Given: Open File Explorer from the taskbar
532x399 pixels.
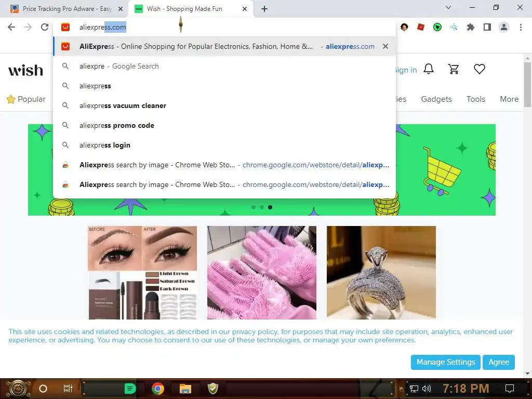Looking at the screenshot, I should [185, 389].
